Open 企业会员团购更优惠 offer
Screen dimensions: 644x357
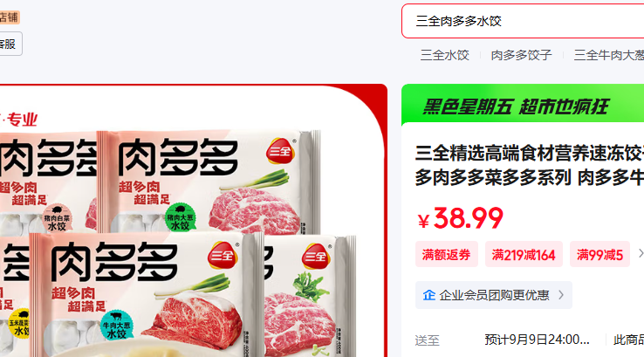[494, 295]
